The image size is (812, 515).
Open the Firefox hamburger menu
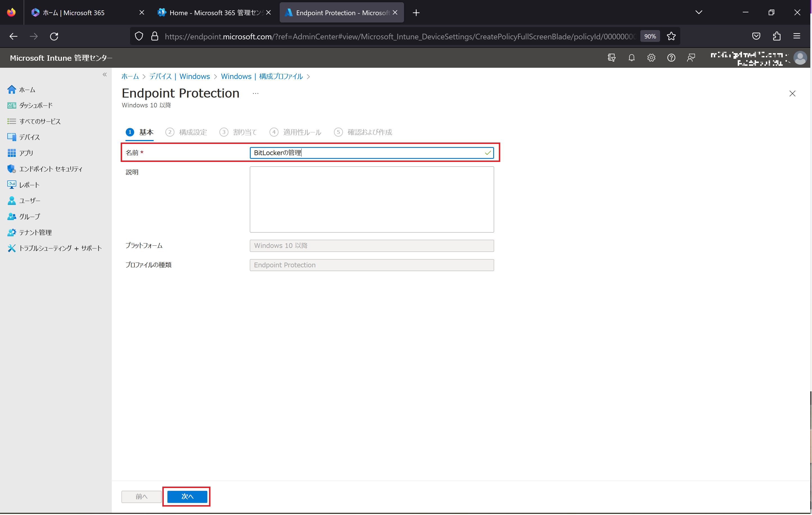point(797,36)
